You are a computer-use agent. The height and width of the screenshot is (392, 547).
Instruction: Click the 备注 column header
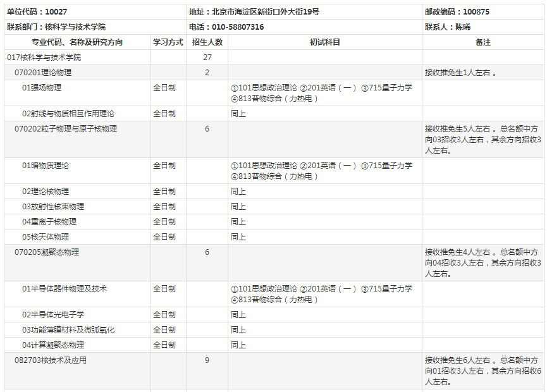pyautogui.click(x=482, y=42)
